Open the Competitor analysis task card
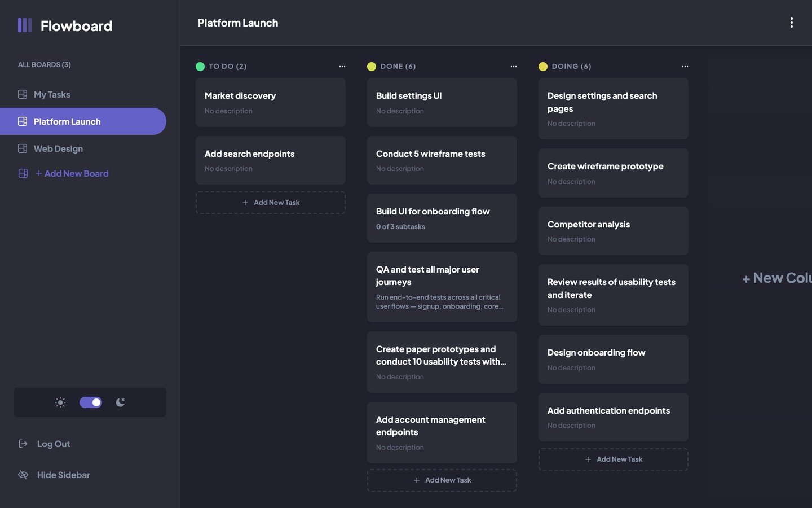The width and height of the screenshot is (812, 508). [x=614, y=231]
